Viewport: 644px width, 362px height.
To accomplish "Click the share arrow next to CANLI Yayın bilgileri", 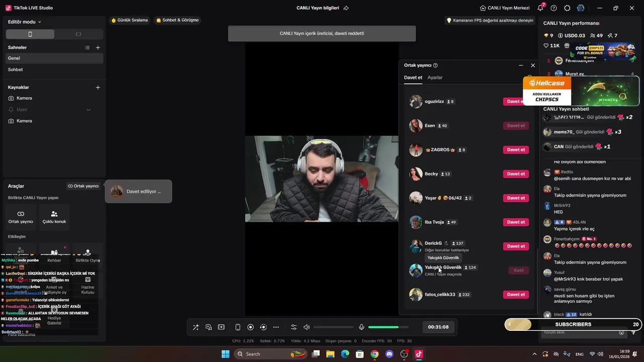I will point(346,8).
